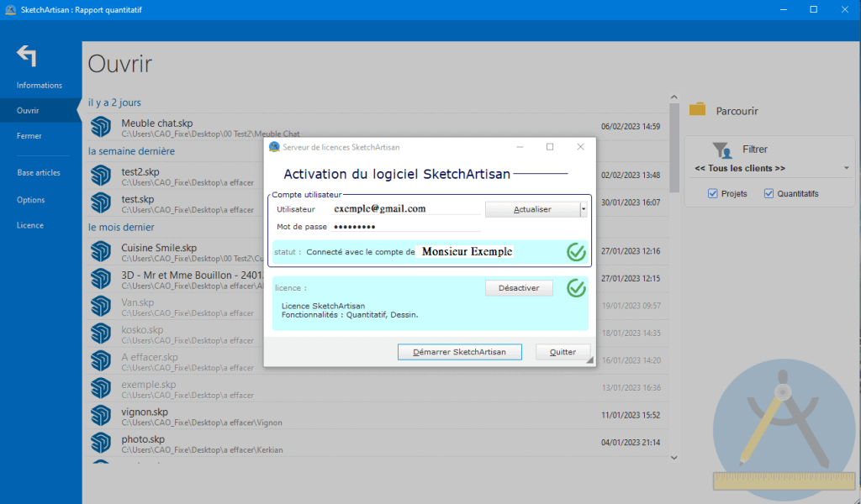The image size is (861, 504).
Task: Click the SketchUp icon beside vignon.skp
Action: [x=101, y=416]
